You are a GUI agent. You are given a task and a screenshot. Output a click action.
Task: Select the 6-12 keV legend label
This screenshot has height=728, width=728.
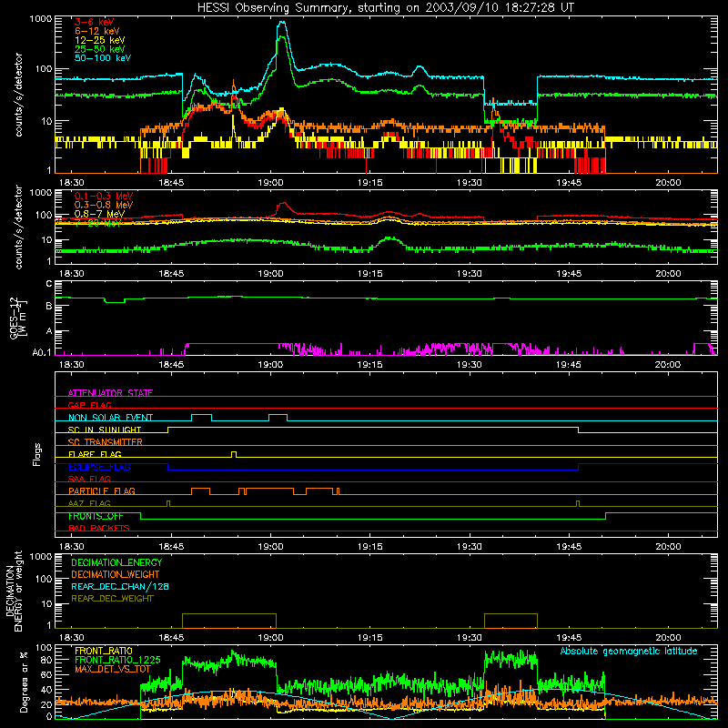click(97, 31)
